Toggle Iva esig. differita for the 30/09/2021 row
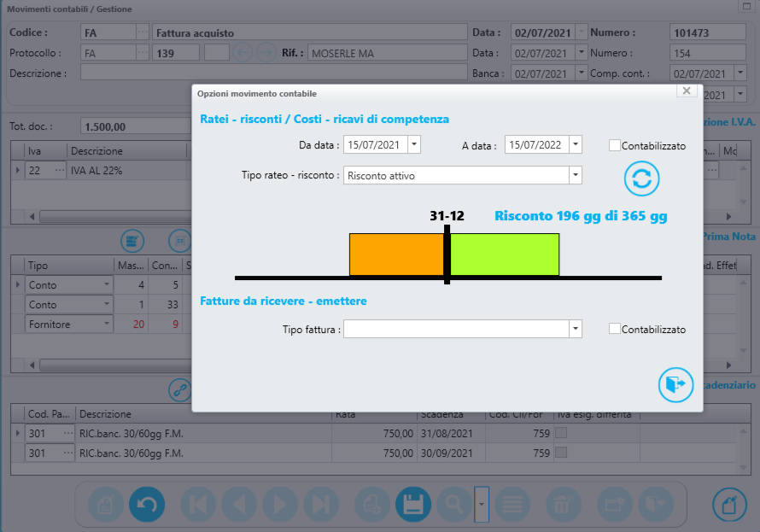 tap(561, 453)
